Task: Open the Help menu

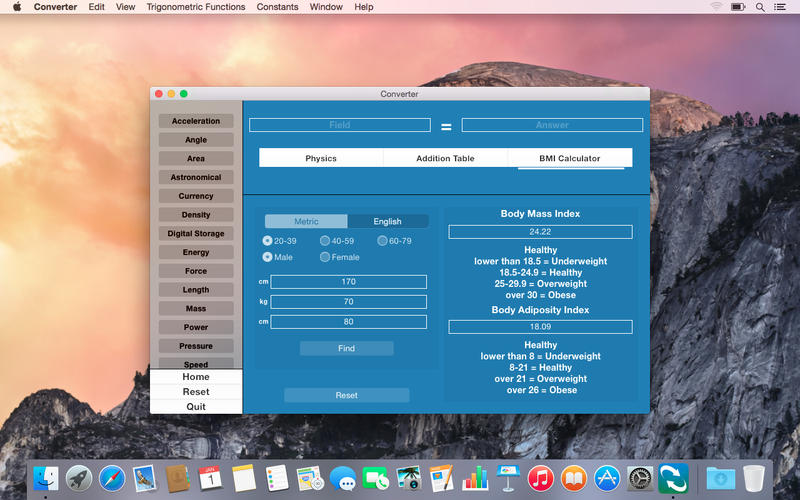Action: coord(364,7)
